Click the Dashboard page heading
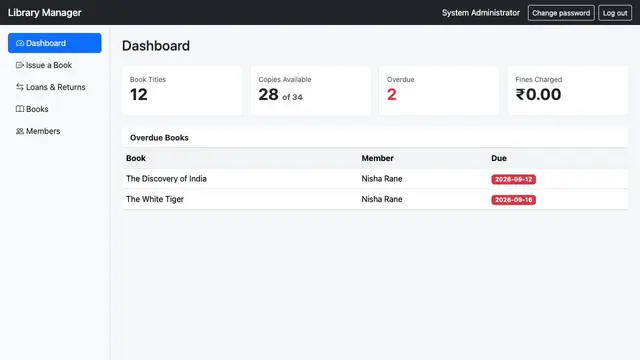 [156, 46]
